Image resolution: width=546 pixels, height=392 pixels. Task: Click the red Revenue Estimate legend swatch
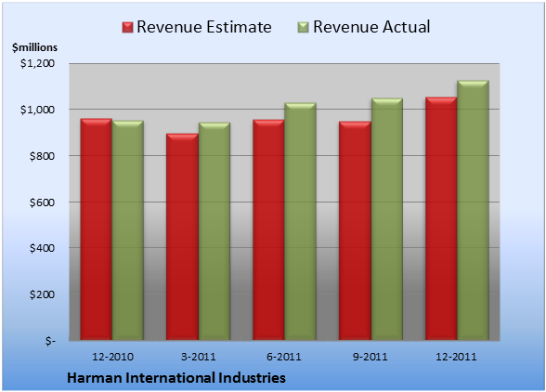click(x=127, y=28)
